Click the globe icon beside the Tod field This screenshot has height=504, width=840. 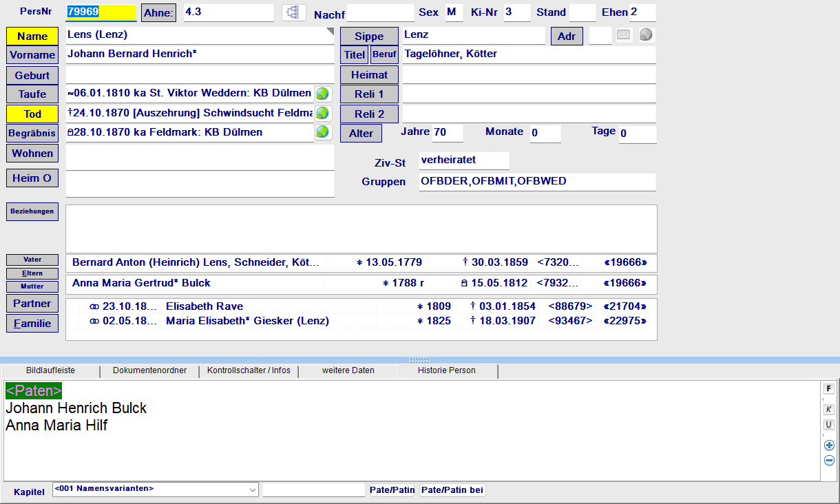pyautogui.click(x=322, y=113)
